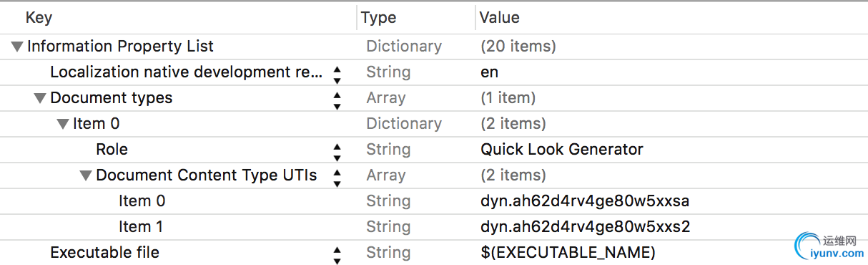The height and width of the screenshot is (265, 868).
Task: Collapse the Information Property List row
Action: click(17, 47)
